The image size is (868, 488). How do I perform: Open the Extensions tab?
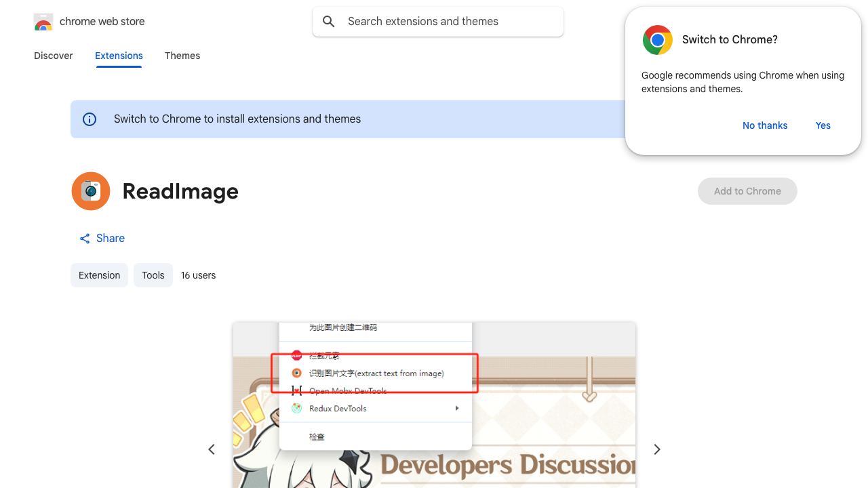point(119,56)
